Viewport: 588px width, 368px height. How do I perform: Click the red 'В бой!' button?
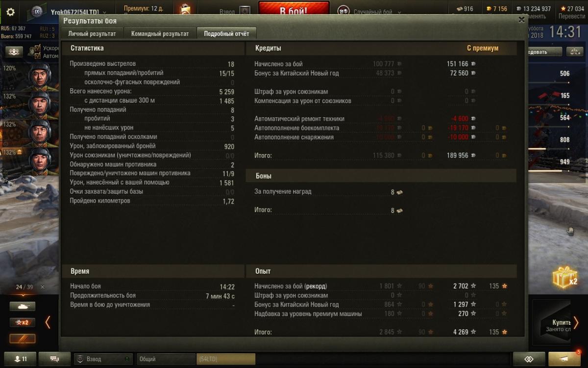(x=294, y=11)
